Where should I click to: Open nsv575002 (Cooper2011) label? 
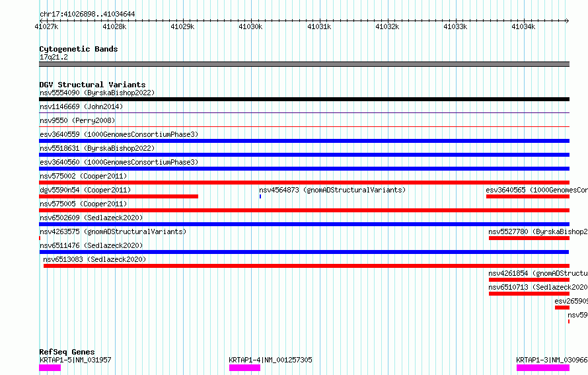[x=83, y=176]
